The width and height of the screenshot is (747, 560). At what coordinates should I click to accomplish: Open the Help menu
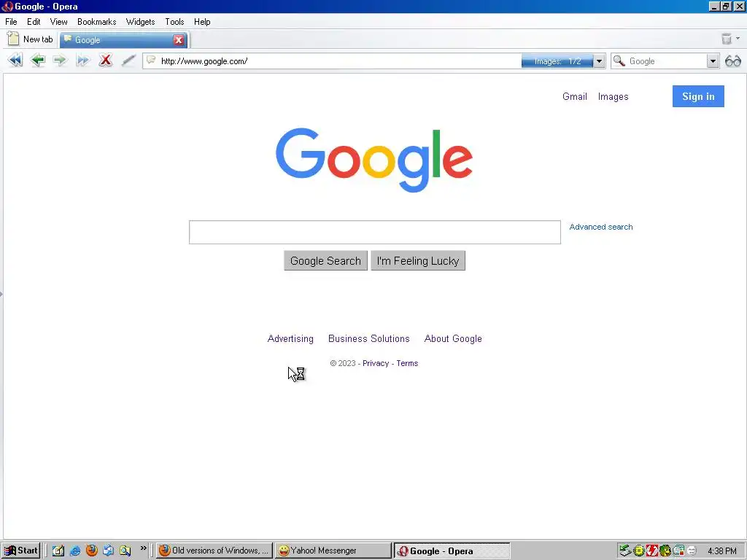coord(202,22)
